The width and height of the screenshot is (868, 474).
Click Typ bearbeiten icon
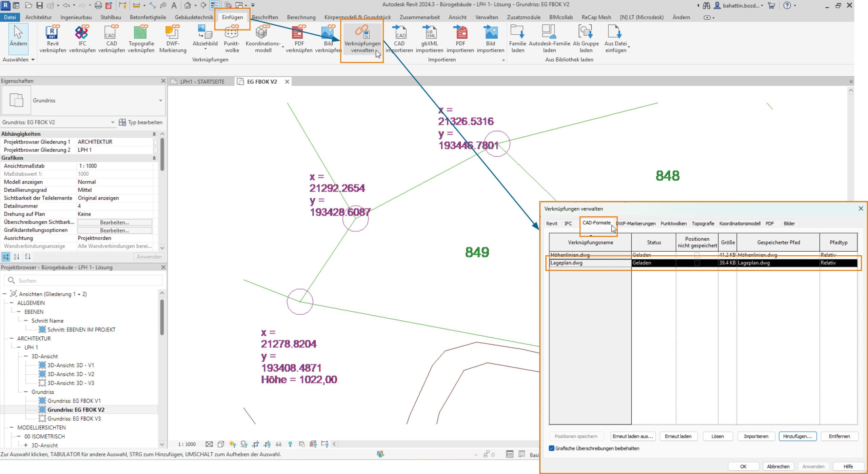(x=122, y=122)
